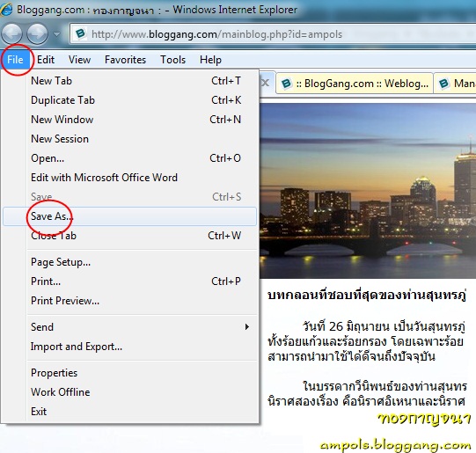The width and height of the screenshot is (476, 453).
Task: Choose Duplicate Tab menu entry
Action: 129,100
